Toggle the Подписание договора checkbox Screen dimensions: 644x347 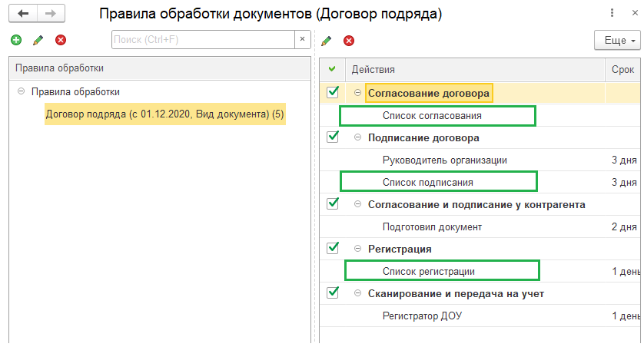[x=333, y=137]
